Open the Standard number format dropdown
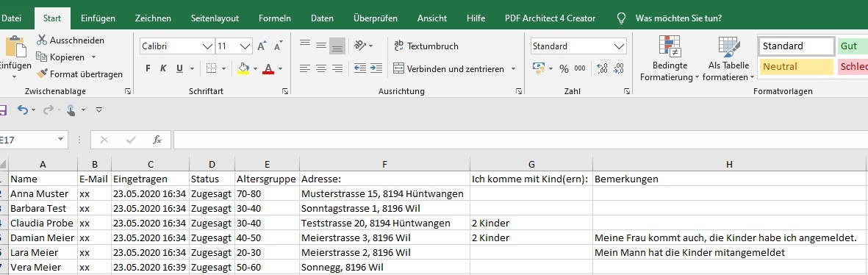This screenshot has width=868, height=275. click(619, 46)
